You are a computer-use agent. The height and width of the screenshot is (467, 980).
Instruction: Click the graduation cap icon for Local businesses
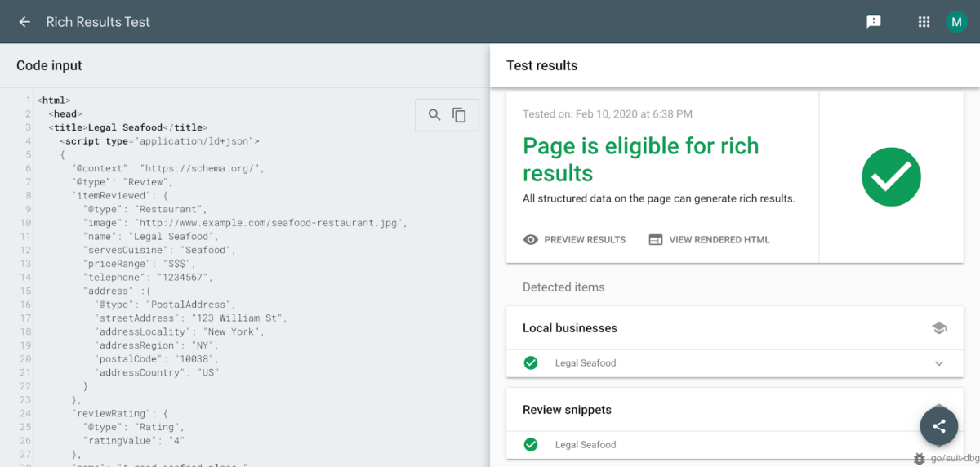click(939, 328)
